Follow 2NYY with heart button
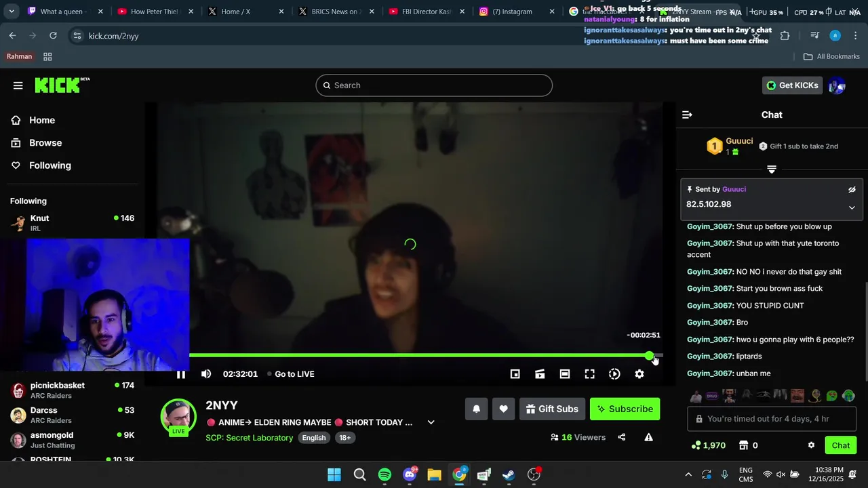This screenshot has width=868, height=488. [503, 409]
